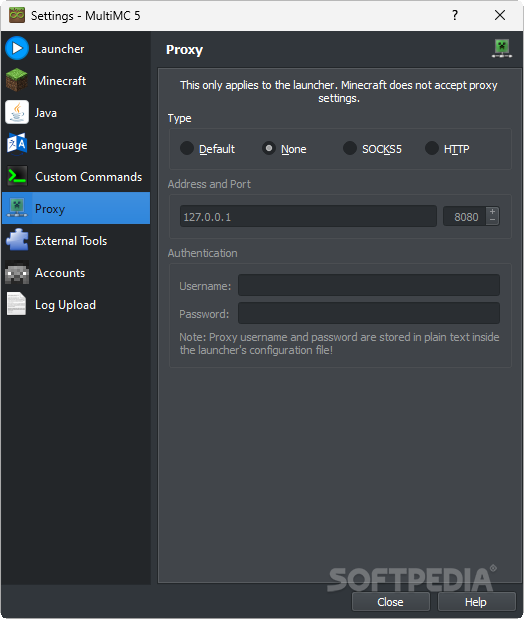Open the Accounts face icon
This screenshot has height=619, width=524.
tap(17, 272)
